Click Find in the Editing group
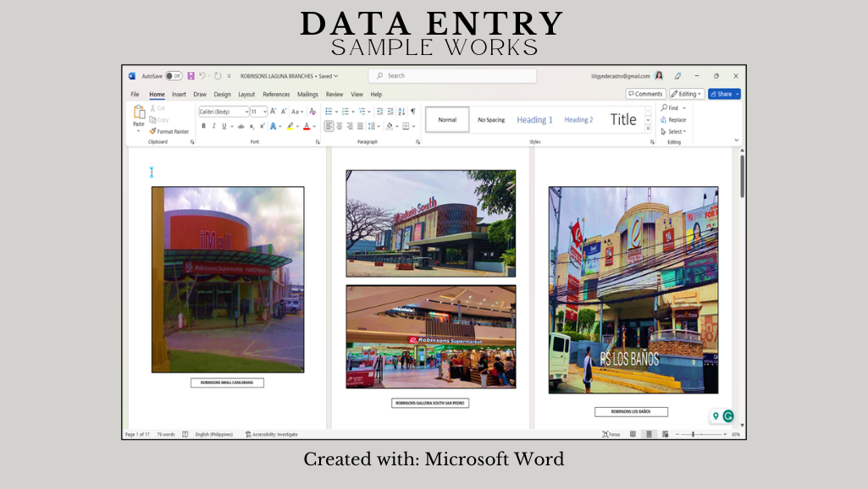The height and width of the screenshot is (489, 868). [670, 108]
